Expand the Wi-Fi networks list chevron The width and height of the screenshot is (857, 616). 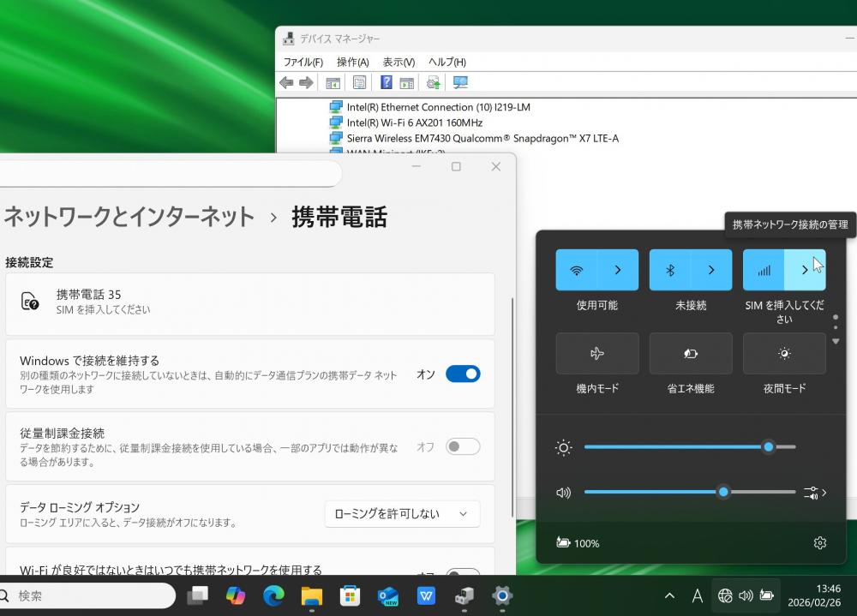pyautogui.click(x=618, y=270)
